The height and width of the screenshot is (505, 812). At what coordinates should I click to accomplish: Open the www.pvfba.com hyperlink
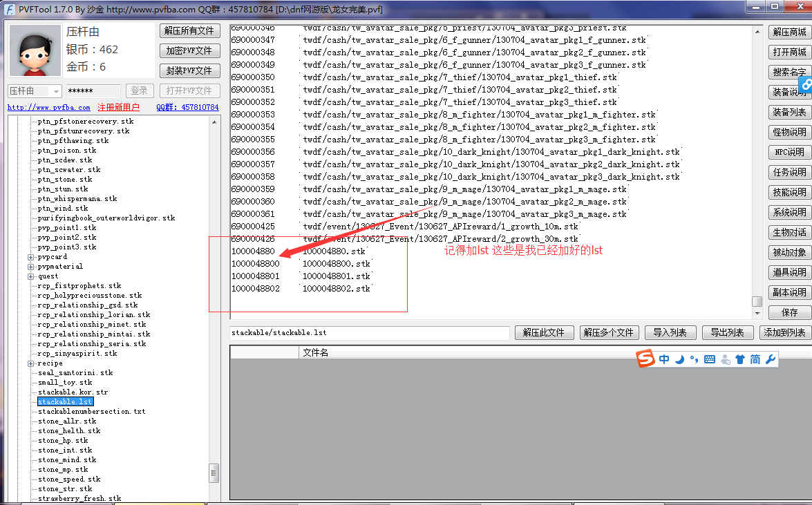point(49,108)
